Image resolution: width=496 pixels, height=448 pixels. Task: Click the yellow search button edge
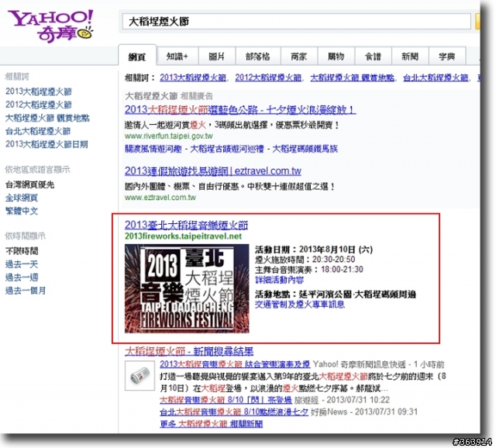(477, 22)
